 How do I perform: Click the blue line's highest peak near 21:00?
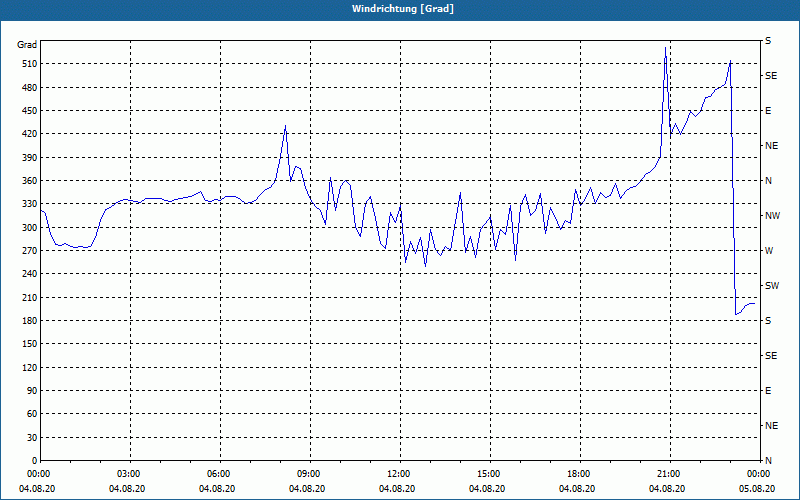[665, 47]
